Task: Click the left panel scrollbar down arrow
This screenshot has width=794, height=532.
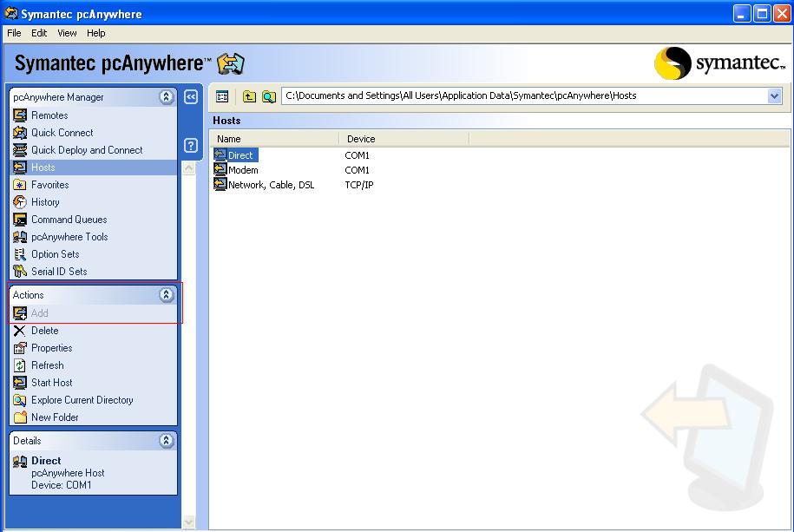Action: click(188, 522)
